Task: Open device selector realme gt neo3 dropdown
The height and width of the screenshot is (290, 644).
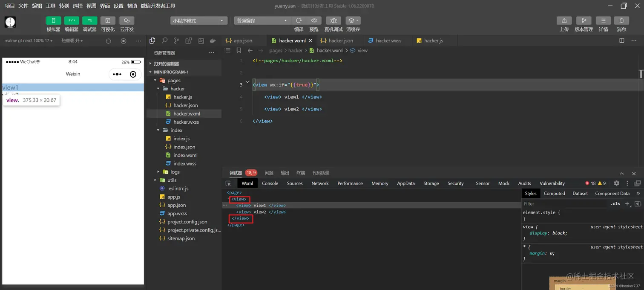Action: pos(29,41)
